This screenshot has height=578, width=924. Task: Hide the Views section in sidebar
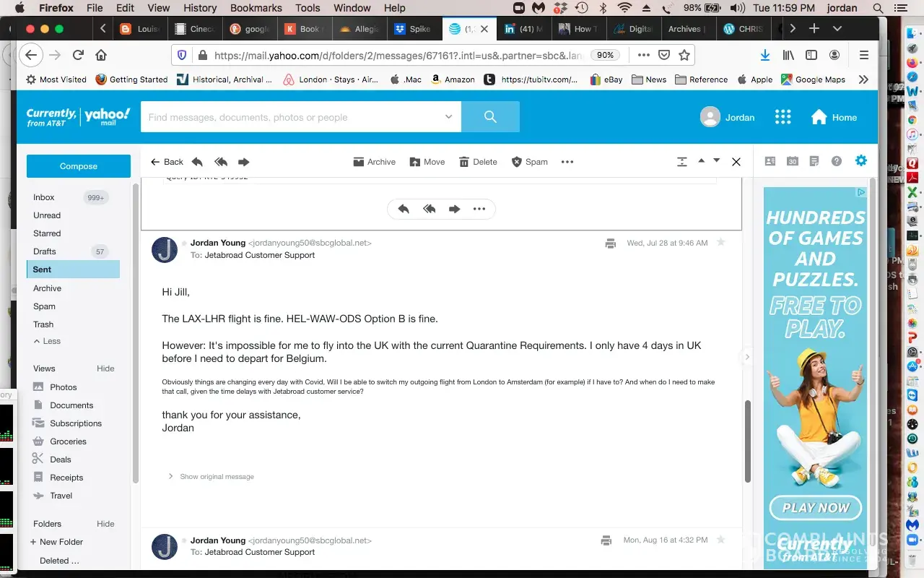105,368
